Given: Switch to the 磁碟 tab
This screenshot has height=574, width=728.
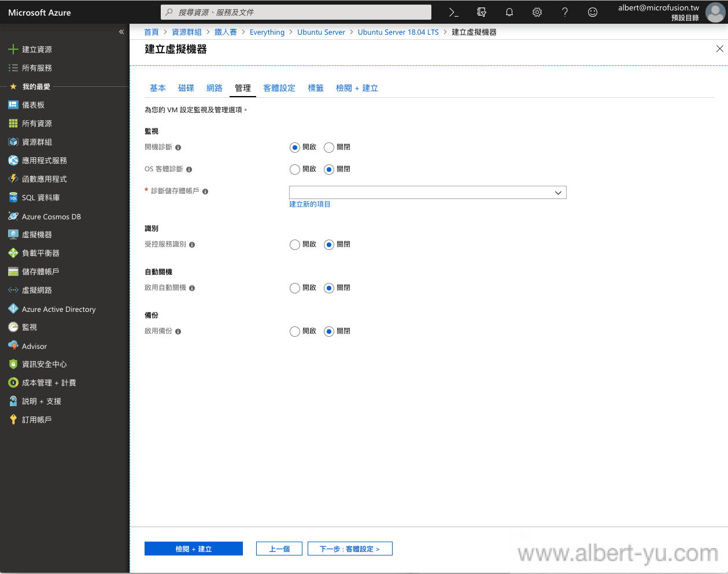Looking at the screenshot, I should pos(186,88).
